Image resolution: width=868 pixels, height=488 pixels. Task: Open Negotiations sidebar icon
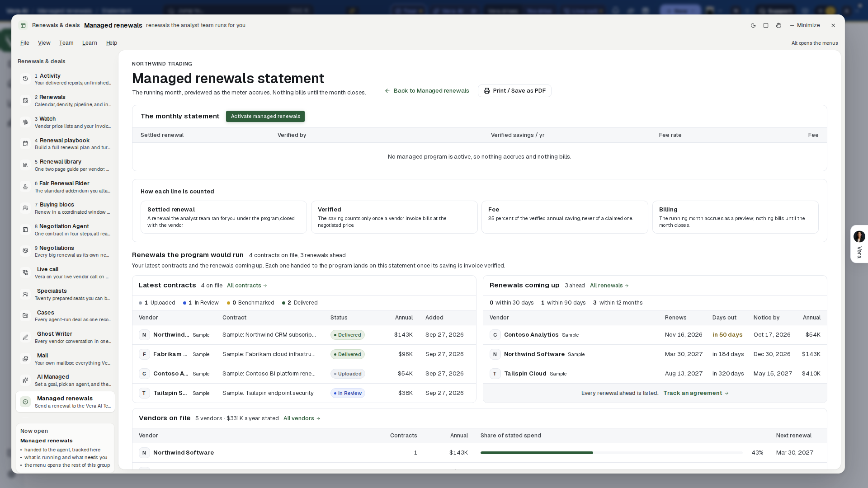(25, 251)
